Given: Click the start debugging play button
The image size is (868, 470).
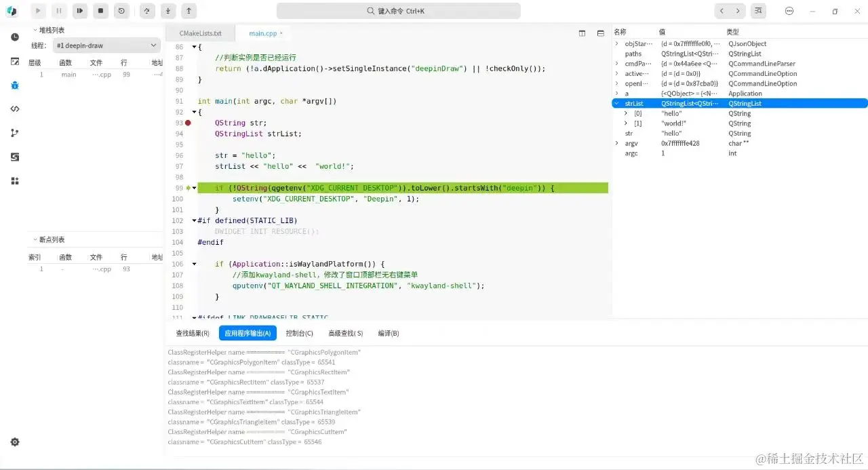Looking at the screenshot, I should click(x=38, y=11).
